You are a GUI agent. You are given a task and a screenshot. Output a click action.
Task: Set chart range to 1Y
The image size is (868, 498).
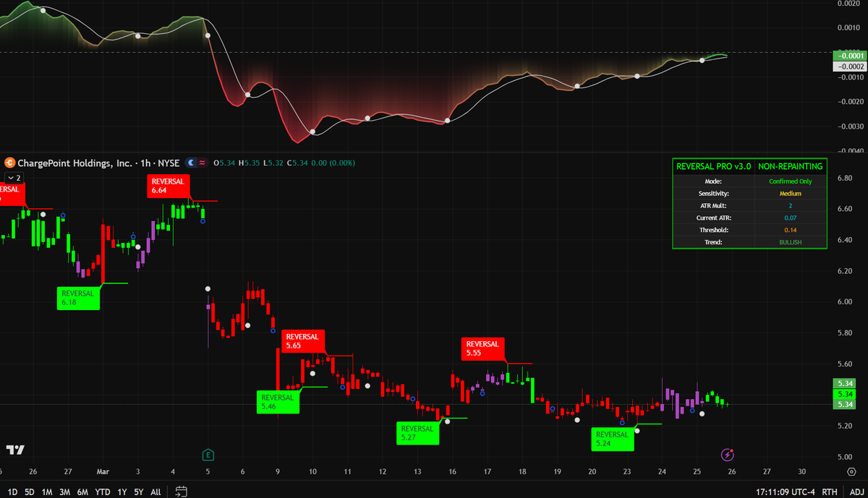[x=121, y=491]
